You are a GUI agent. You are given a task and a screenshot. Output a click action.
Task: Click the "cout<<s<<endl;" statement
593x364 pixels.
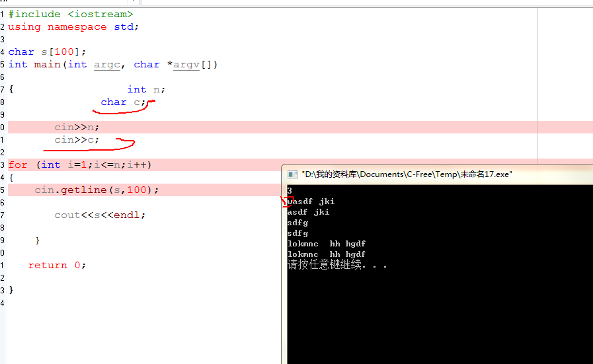100,215
